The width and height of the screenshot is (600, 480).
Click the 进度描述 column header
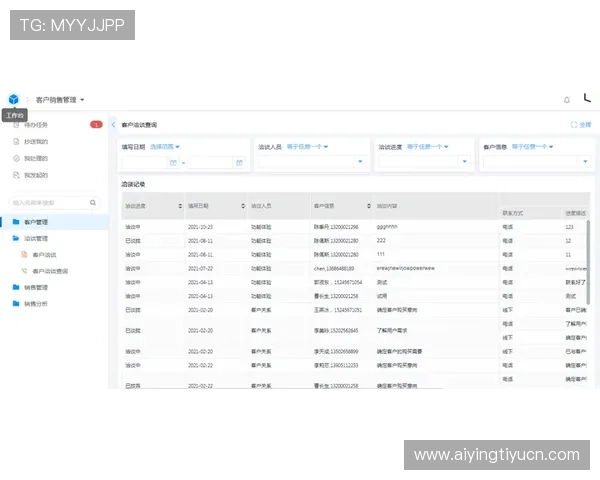pyautogui.click(x=576, y=213)
